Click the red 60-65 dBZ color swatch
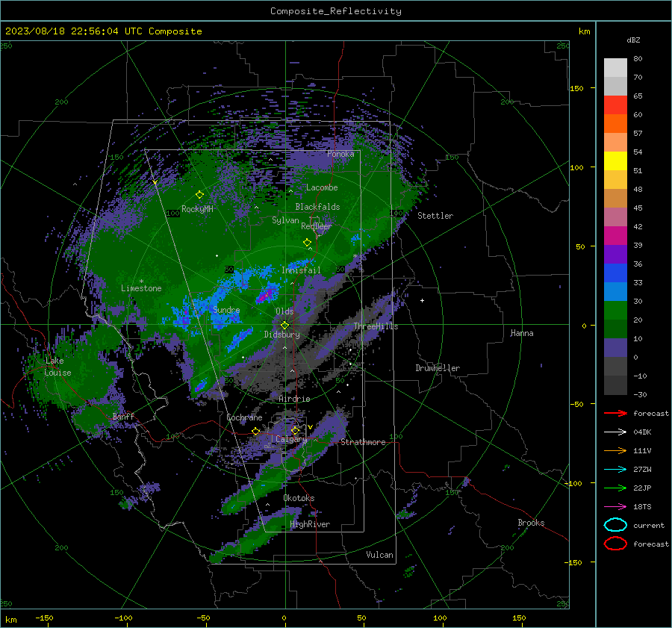672x628 pixels. click(615, 105)
